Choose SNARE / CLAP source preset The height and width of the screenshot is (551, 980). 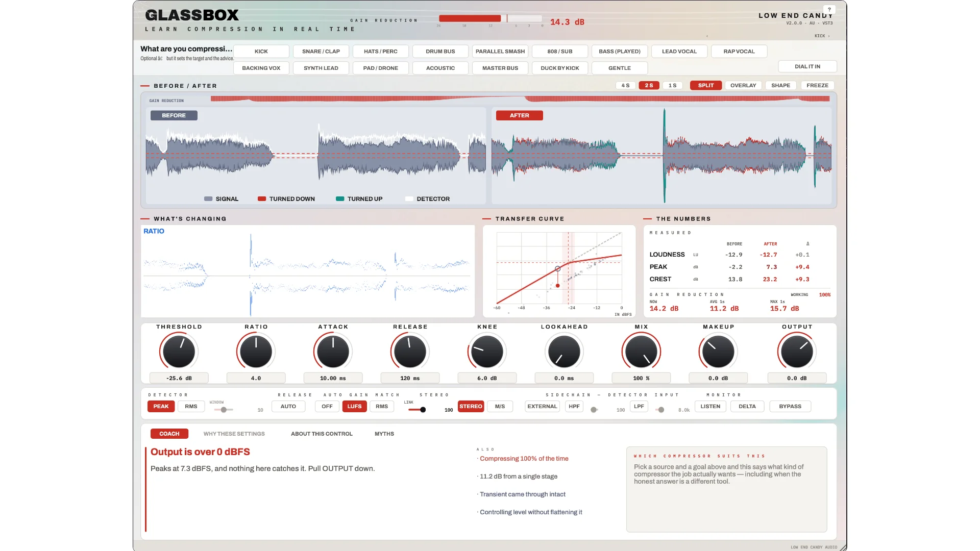(x=321, y=52)
